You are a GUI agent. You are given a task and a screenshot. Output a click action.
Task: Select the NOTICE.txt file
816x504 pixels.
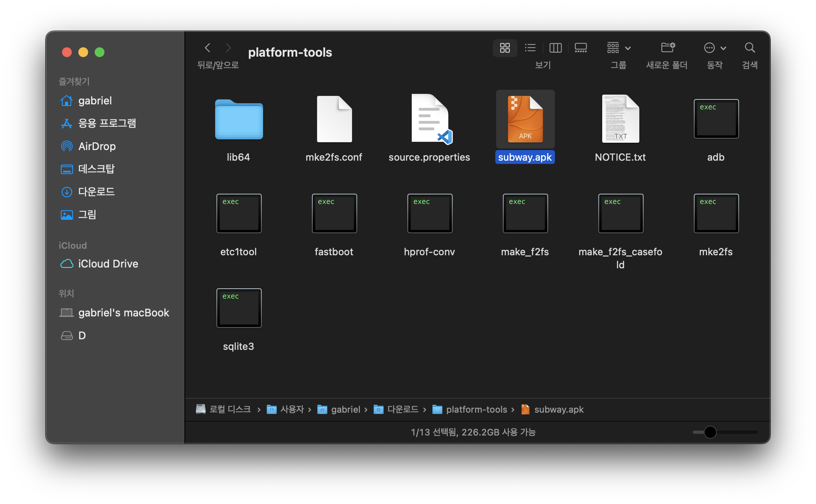(620, 119)
